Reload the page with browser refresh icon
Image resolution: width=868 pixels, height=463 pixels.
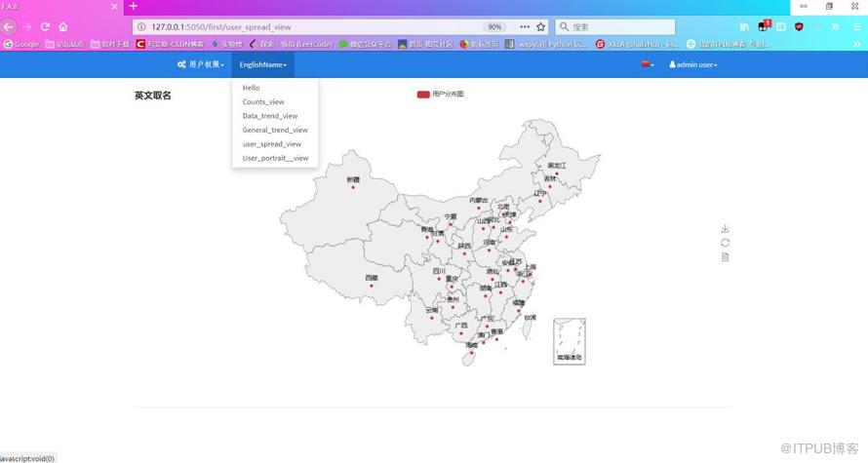pyautogui.click(x=46, y=26)
